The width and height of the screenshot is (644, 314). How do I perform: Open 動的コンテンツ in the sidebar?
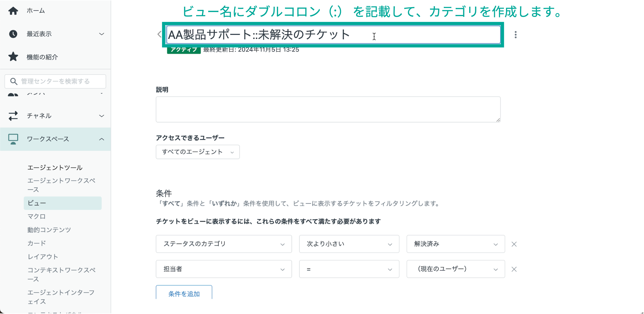click(x=49, y=230)
